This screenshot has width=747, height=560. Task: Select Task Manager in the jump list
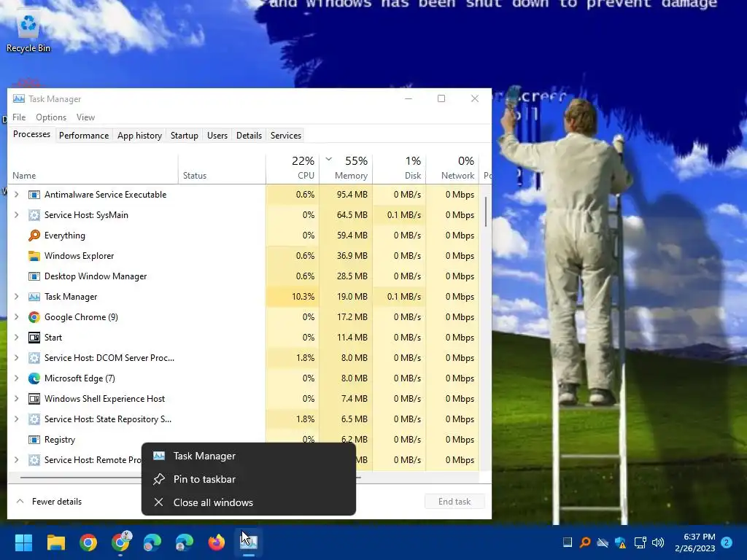tap(249, 456)
